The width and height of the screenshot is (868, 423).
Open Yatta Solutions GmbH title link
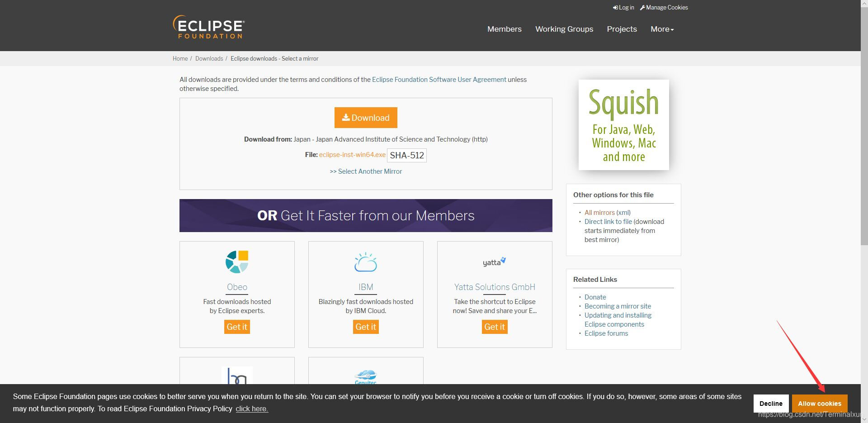pyautogui.click(x=495, y=287)
